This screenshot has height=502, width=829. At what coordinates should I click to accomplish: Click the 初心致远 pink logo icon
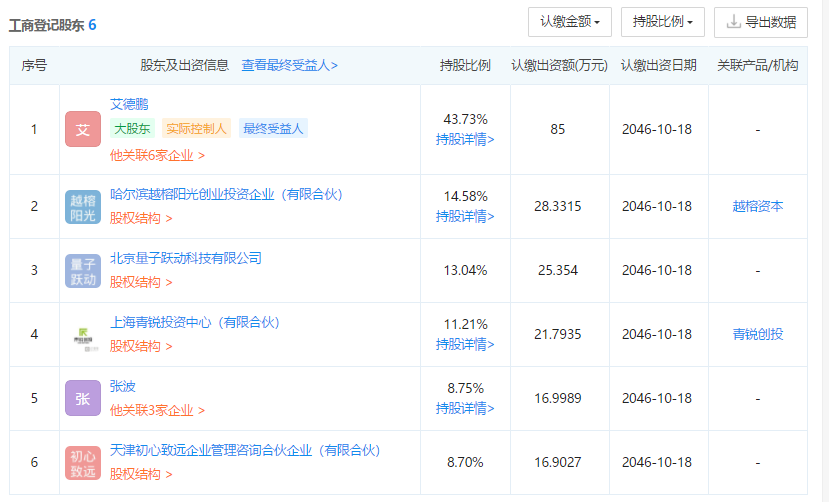[83, 463]
